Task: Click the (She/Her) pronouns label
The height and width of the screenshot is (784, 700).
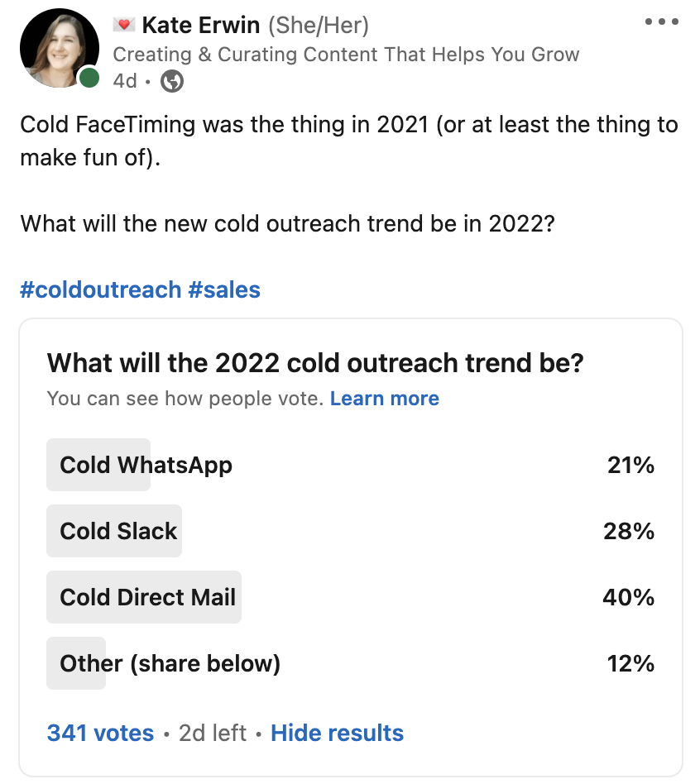Action: tap(318, 26)
